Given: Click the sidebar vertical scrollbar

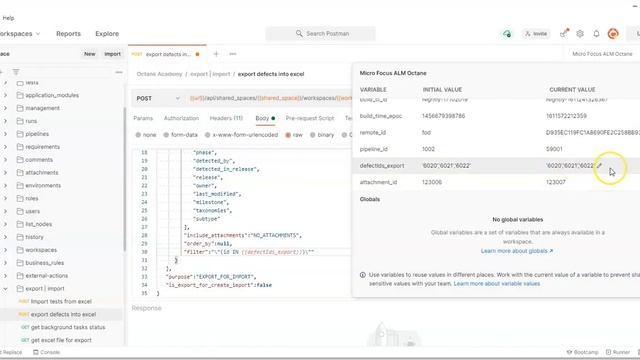Looking at the screenshot, I should pos(124,180).
